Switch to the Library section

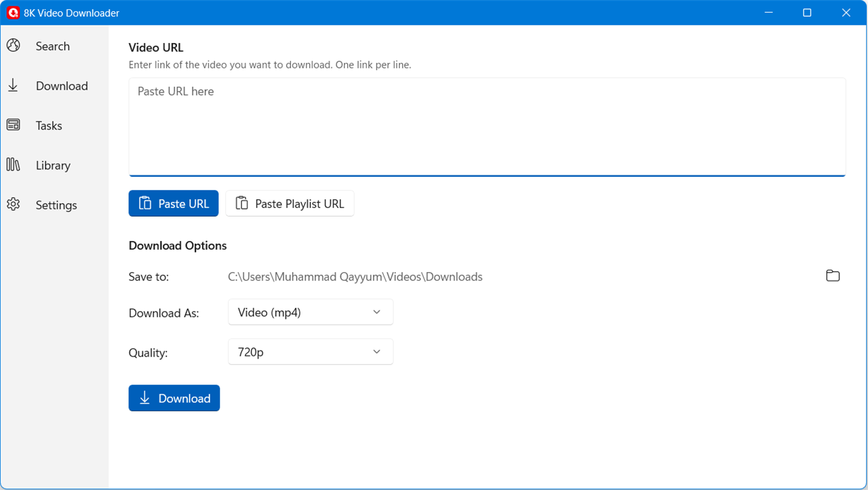(x=53, y=164)
